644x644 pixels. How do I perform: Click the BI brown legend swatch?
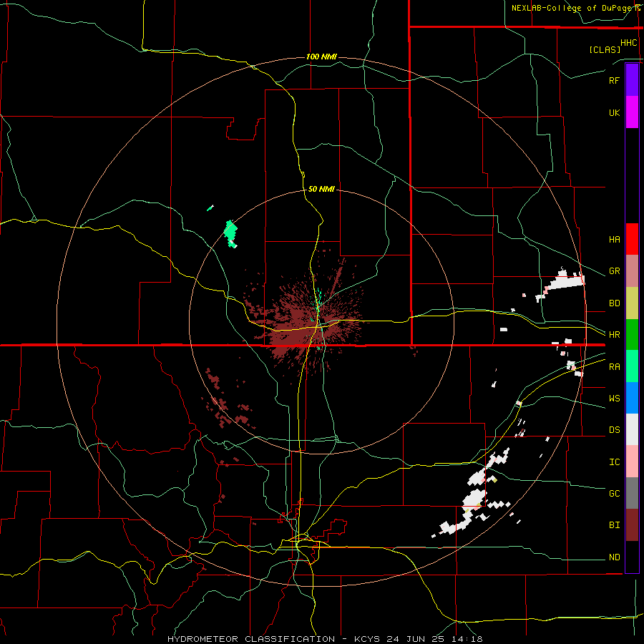[x=632, y=525]
